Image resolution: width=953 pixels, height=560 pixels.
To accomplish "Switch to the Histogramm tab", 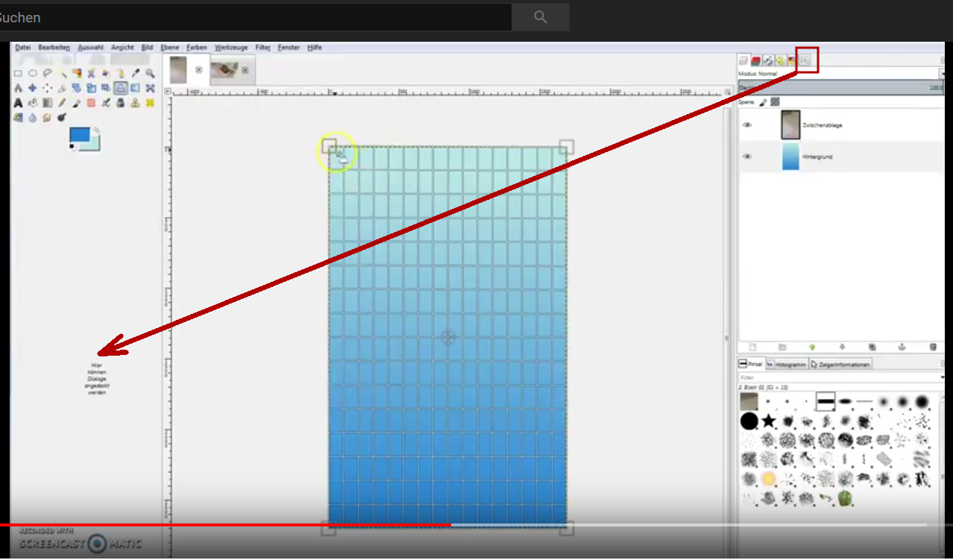I will (787, 364).
